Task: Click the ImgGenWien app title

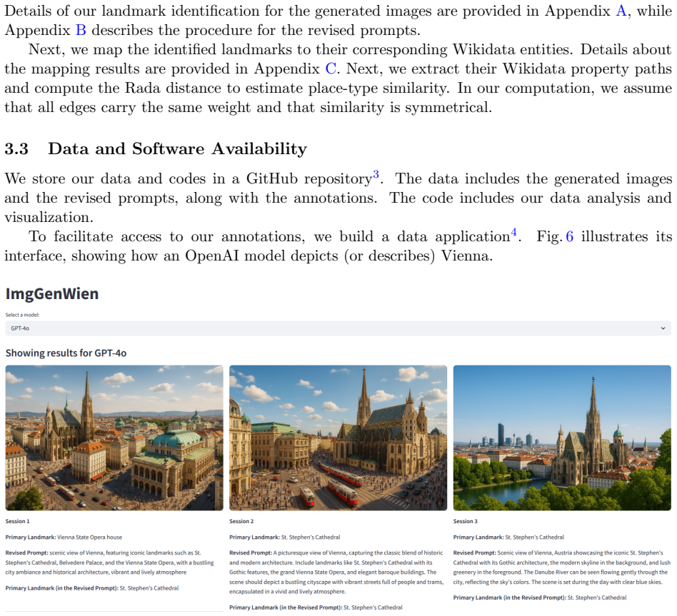Action: click(52, 294)
